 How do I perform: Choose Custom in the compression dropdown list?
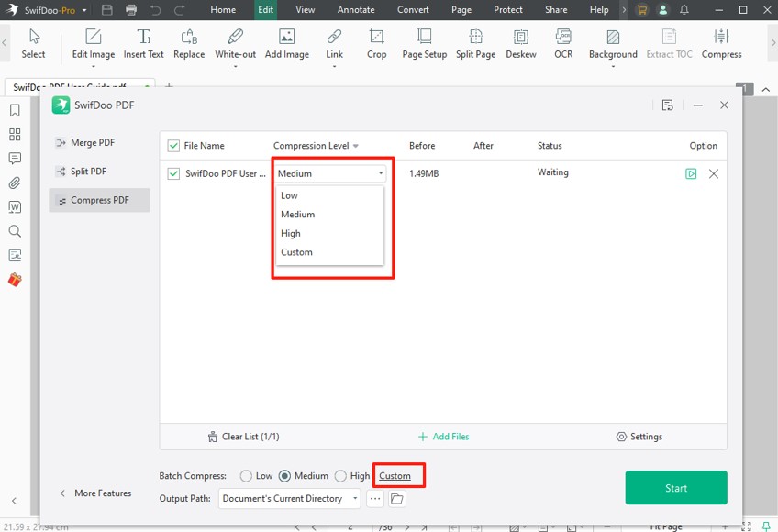click(329, 252)
